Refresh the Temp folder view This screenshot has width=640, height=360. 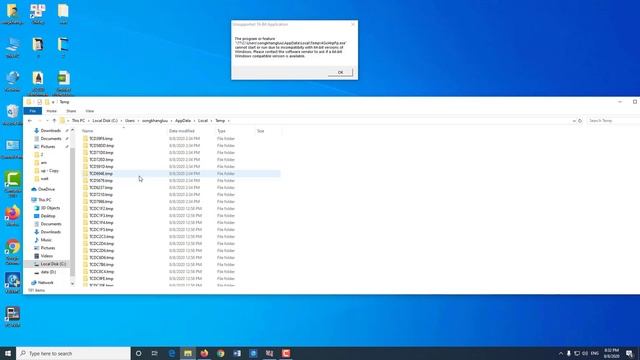click(580, 121)
